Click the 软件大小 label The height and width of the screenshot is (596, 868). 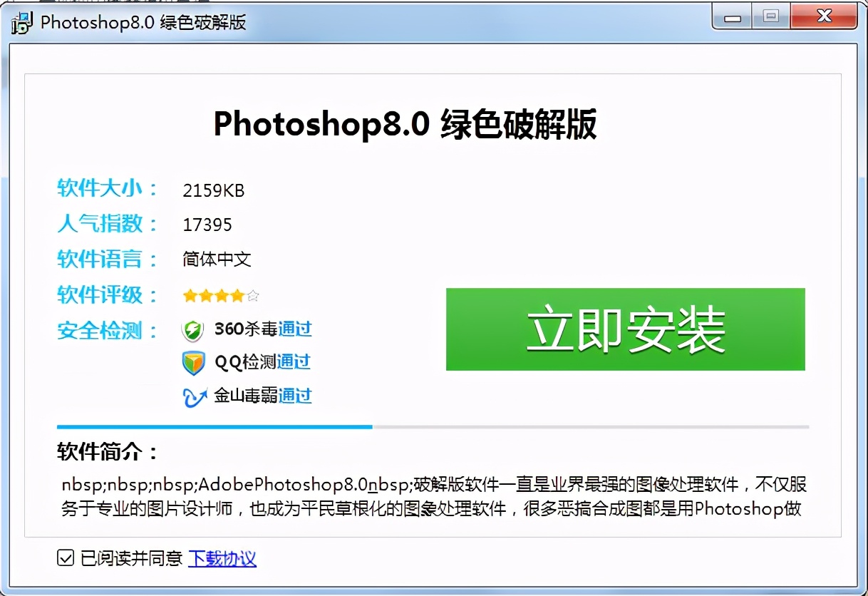(108, 189)
